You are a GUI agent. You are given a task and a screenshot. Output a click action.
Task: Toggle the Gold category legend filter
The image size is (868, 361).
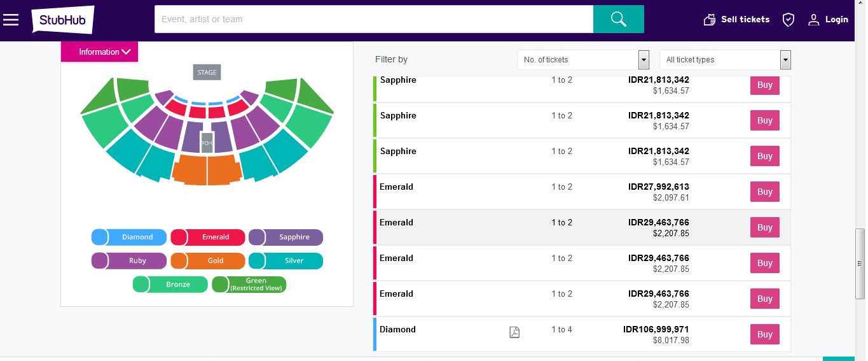[x=208, y=260]
